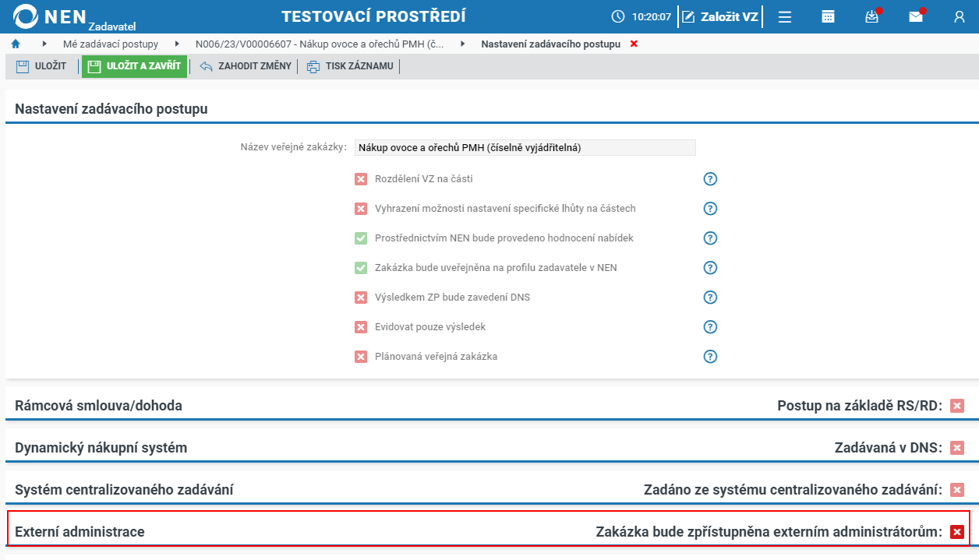This screenshot has width=979, height=560.
Task: Click the clock icon beside 10:20:07
Action: tap(618, 16)
